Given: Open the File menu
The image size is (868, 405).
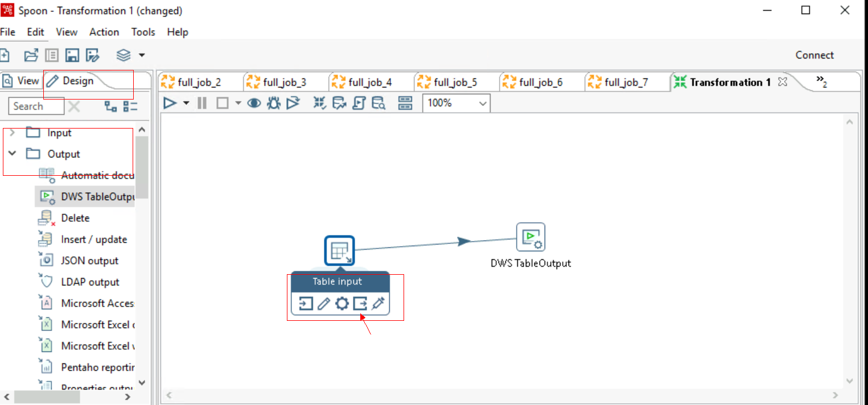Looking at the screenshot, I should (7, 32).
